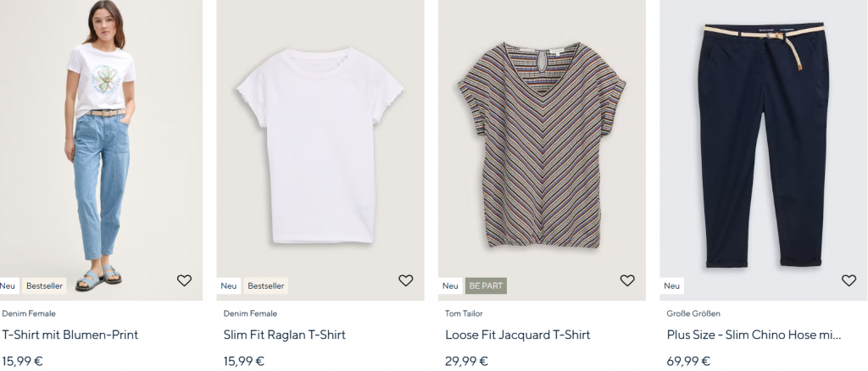Click the Große Größen category label
The image size is (868, 371).
click(693, 313)
